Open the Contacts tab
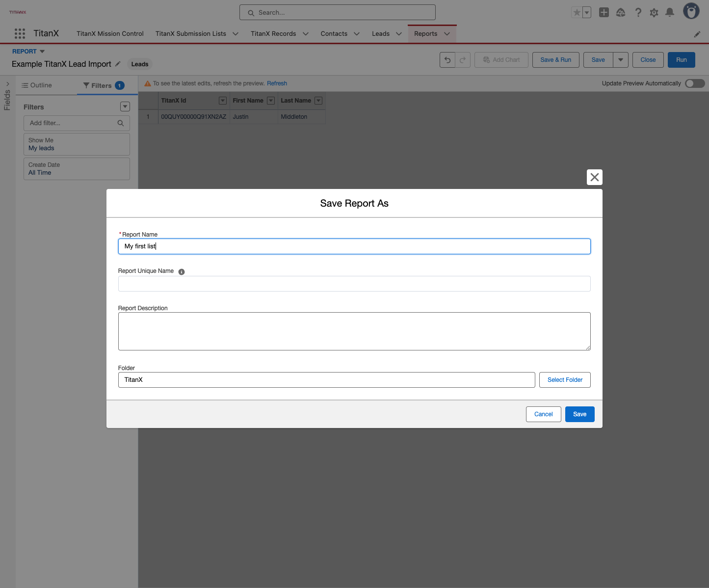709x588 pixels. pos(334,34)
